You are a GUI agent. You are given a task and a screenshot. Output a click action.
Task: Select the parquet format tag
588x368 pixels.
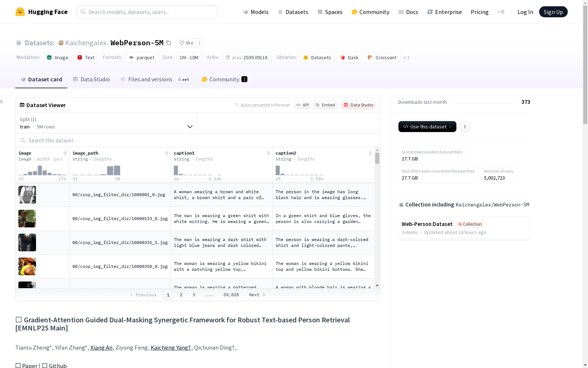click(x=141, y=57)
